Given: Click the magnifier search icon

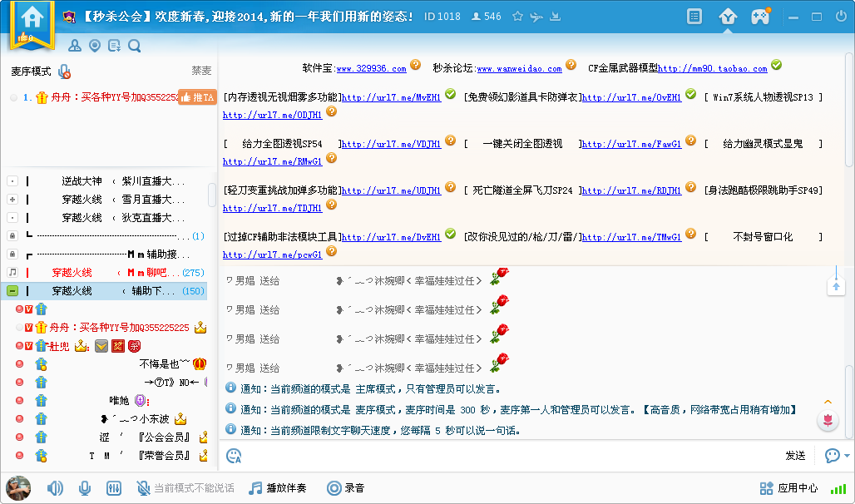Looking at the screenshot, I should click(134, 46).
